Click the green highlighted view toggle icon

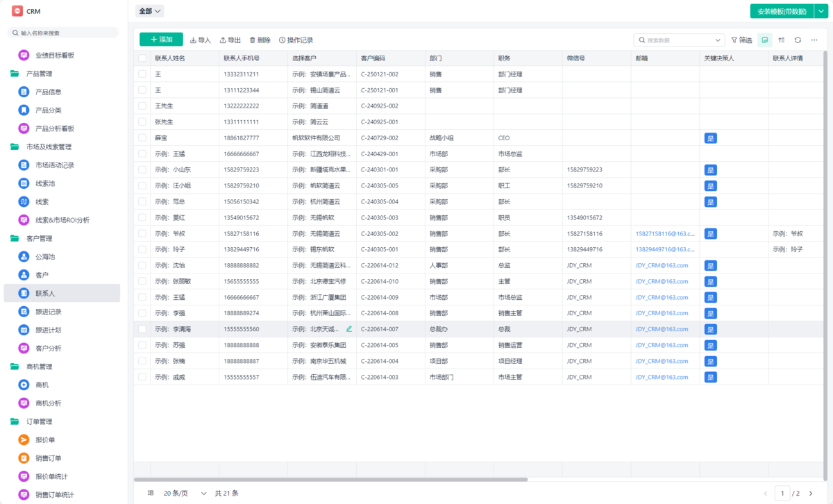tap(764, 40)
